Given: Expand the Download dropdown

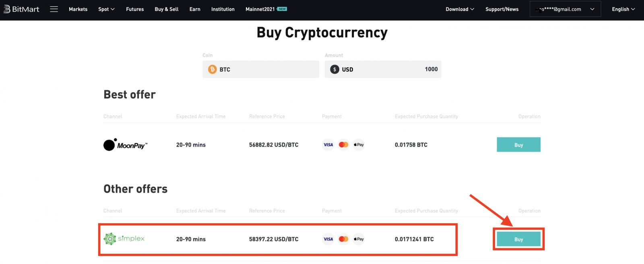Looking at the screenshot, I should click(x=459, y=9).
